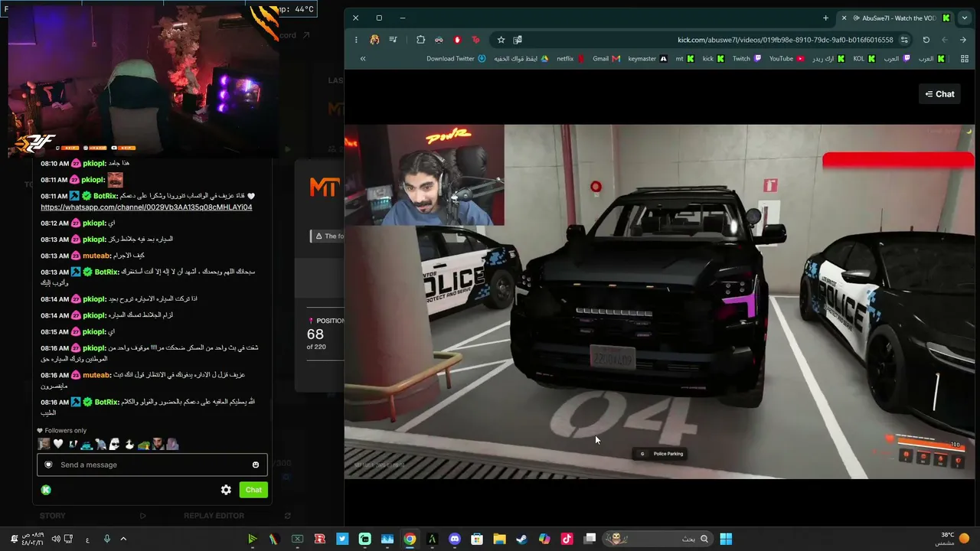Open the browser's three-dot menu

(x=356, y=40)
